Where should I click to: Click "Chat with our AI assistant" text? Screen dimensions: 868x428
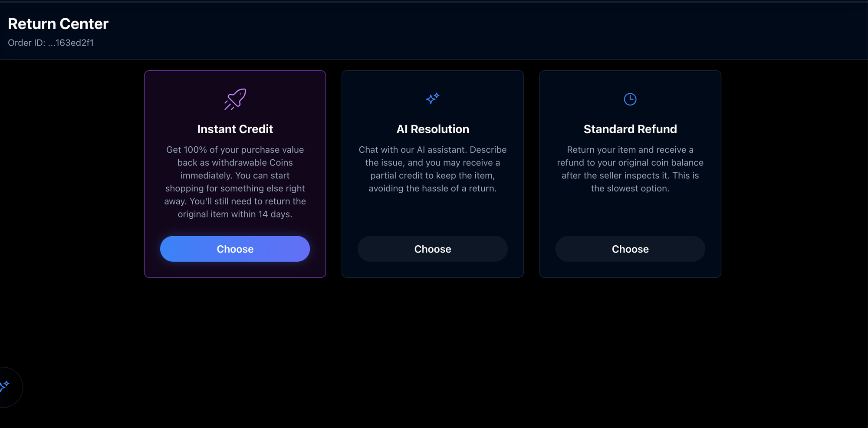click(x=412, y=150)
